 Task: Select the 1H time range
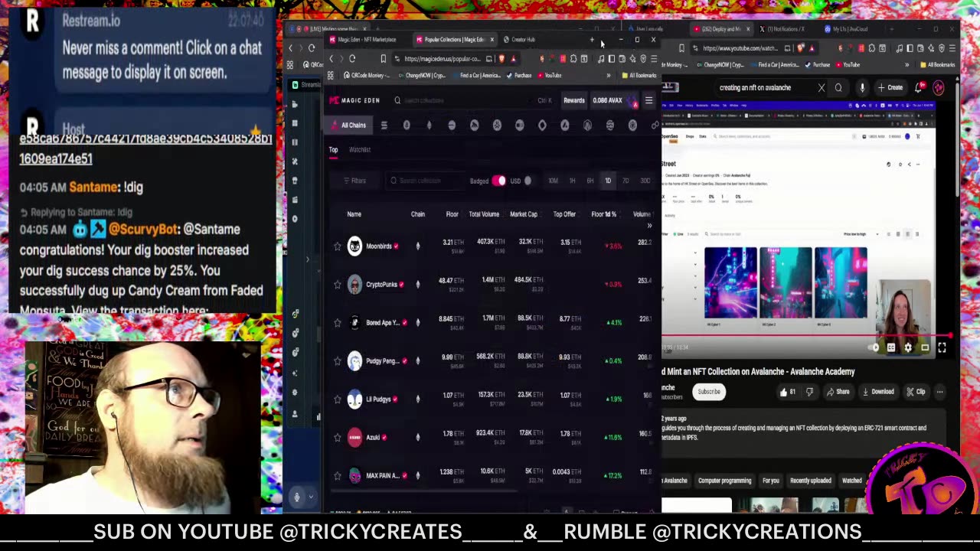572,181
